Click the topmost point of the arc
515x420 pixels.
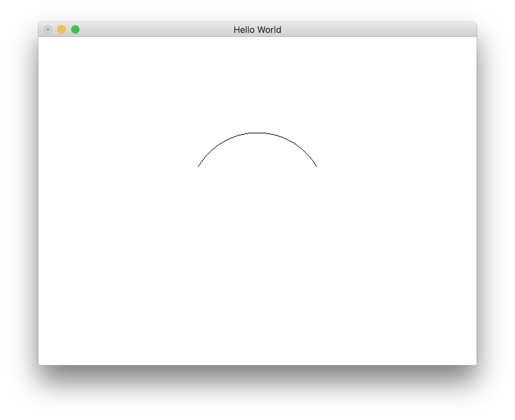(257, 132)
